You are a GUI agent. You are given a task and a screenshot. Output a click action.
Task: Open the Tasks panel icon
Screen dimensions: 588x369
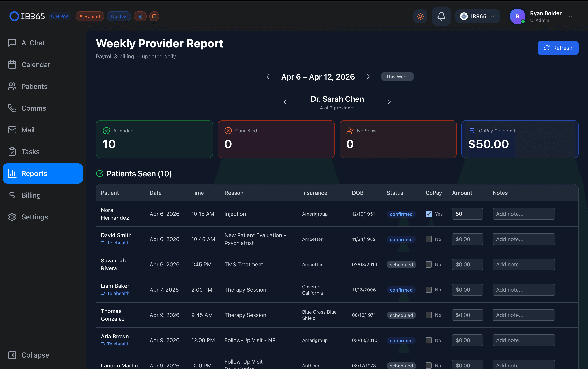(12, 151)
